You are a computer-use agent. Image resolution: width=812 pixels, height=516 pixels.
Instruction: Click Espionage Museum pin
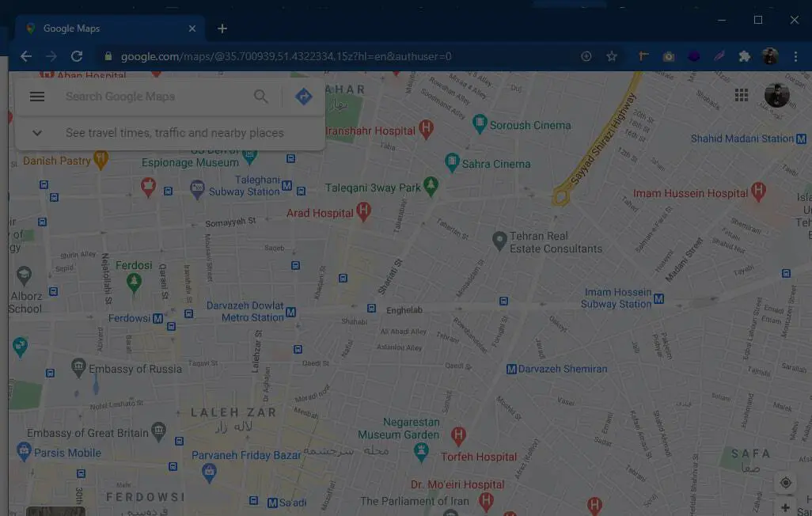249,156
